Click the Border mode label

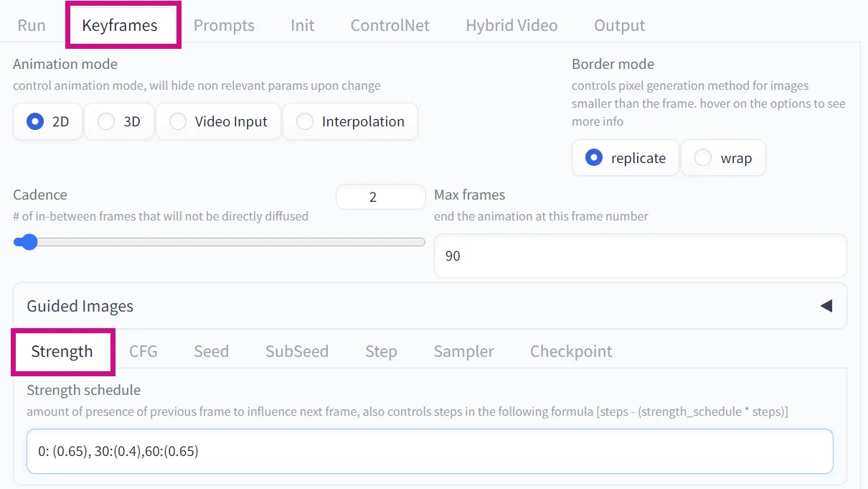(613, 64)
